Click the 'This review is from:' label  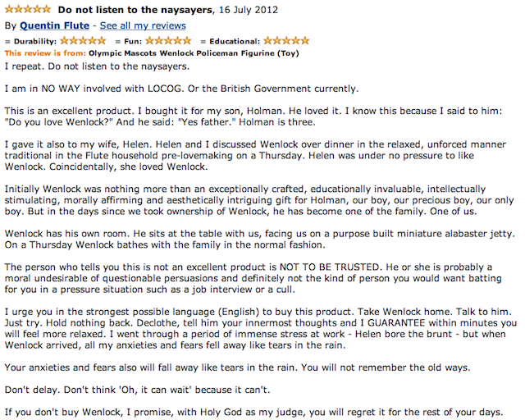coord(46,52)
